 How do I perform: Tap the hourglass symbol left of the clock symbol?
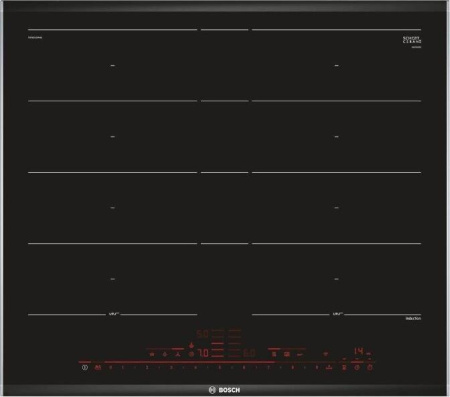pyautogui.click(x=344, y=368)
